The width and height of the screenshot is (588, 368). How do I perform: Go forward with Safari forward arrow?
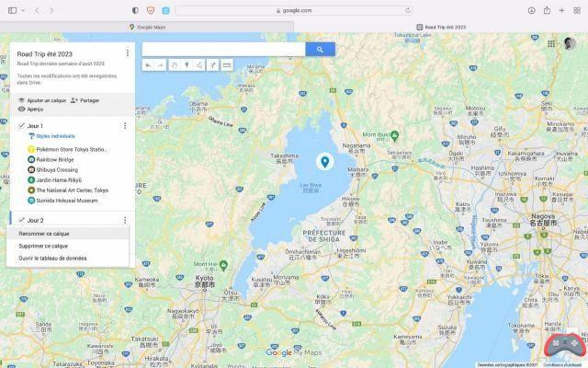51,10
